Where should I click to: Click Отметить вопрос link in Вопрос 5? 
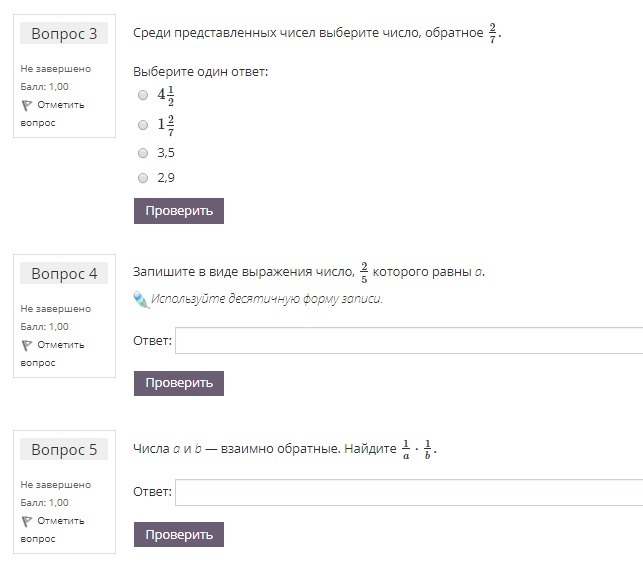point(60,521)
